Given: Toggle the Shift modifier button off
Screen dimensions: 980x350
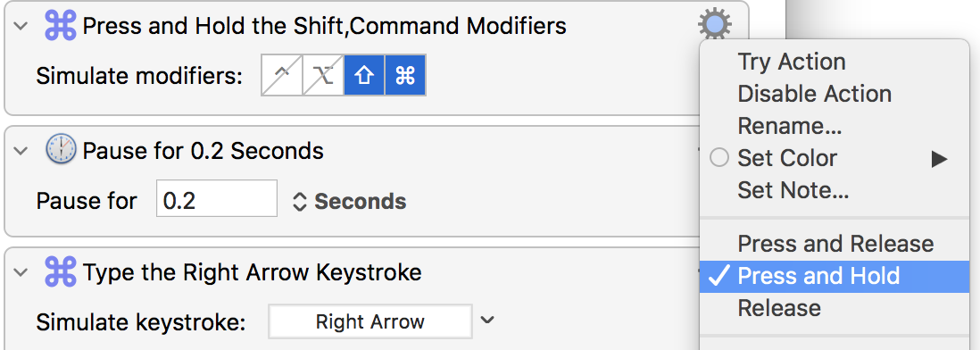Looking at the screenshot, I should [x=364, y=76].
